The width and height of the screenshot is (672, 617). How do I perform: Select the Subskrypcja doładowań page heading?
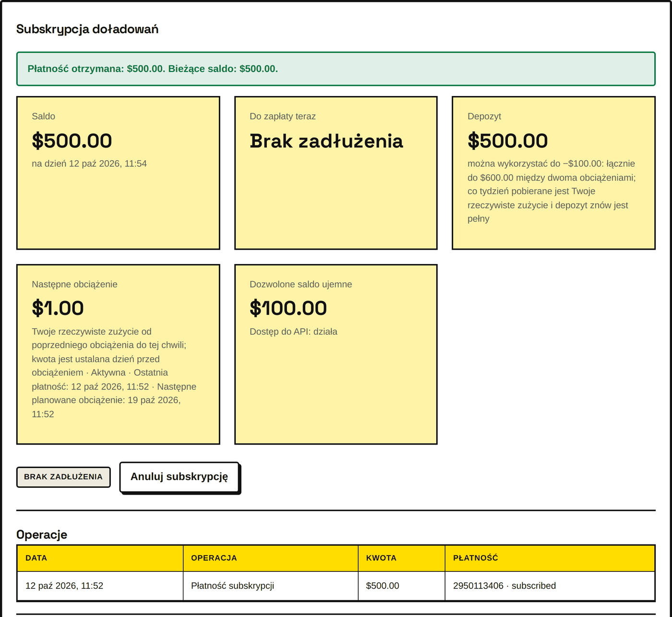[x=87, y=29]
